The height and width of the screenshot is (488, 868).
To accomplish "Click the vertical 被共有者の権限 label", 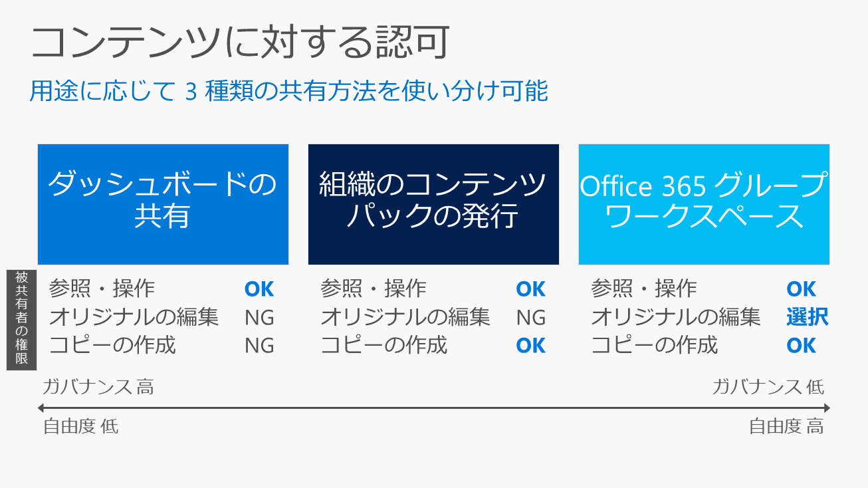I will (21, 320).
